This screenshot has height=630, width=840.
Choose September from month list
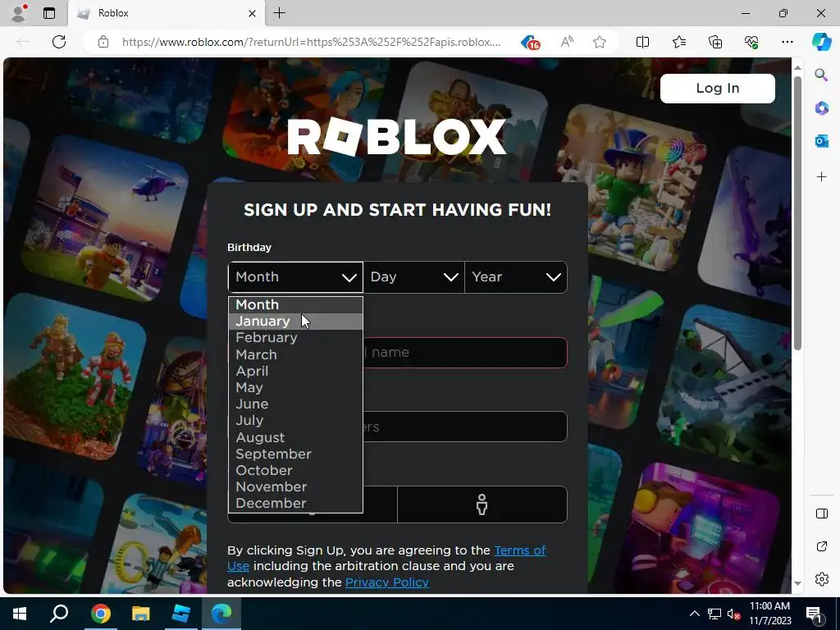coord(295,454)
